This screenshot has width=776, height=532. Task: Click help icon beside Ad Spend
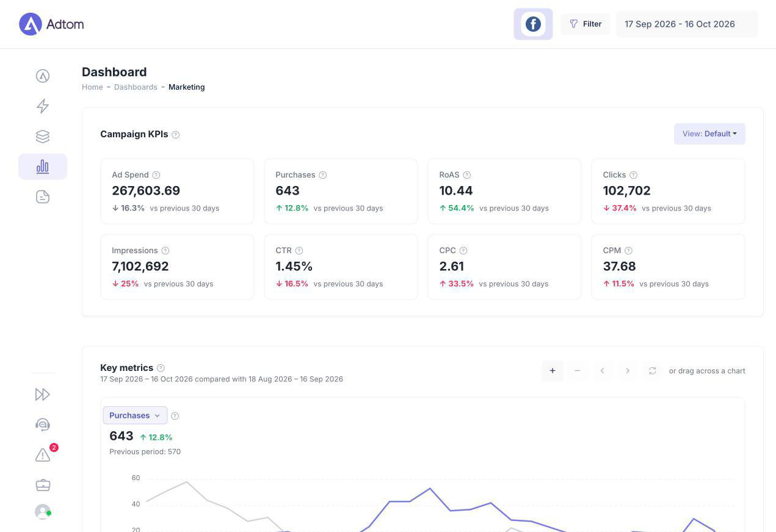coord(156,175)
